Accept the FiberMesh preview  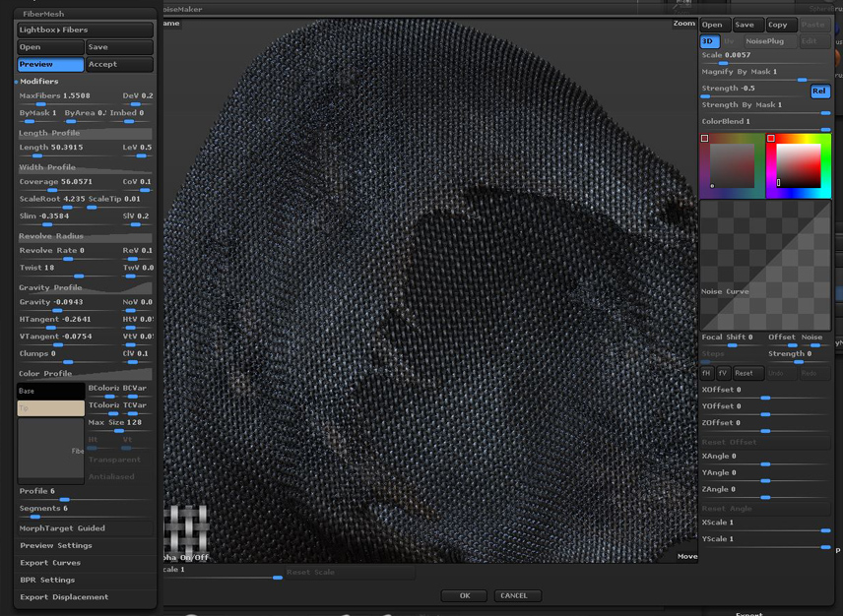pyautogui.click(x=119, y=64)
